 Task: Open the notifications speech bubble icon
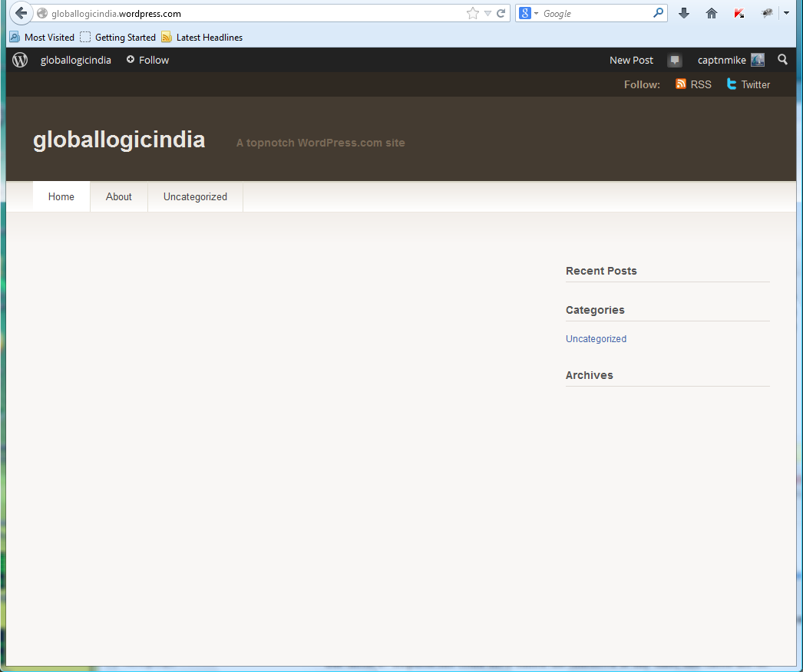[675, 61]
